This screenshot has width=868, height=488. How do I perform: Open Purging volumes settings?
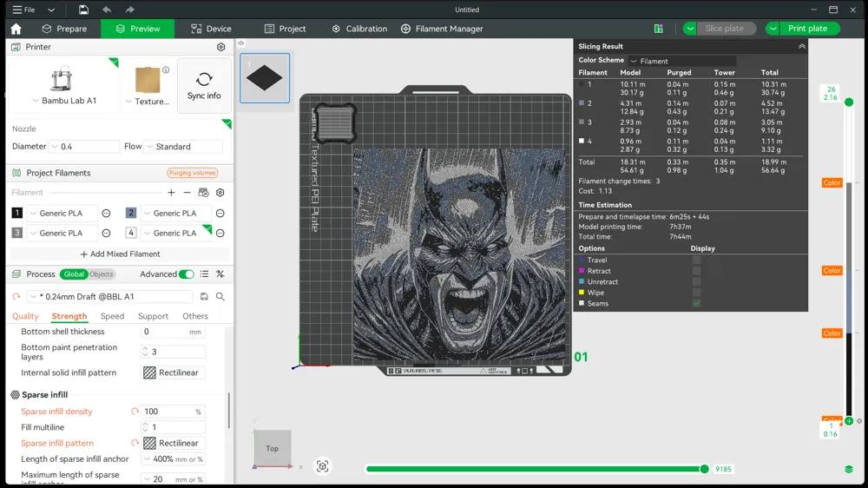pyautogui.click(x=192, y=173)
